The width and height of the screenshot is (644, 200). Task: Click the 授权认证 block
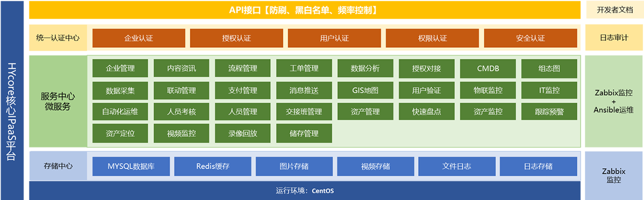coord(236,38)
